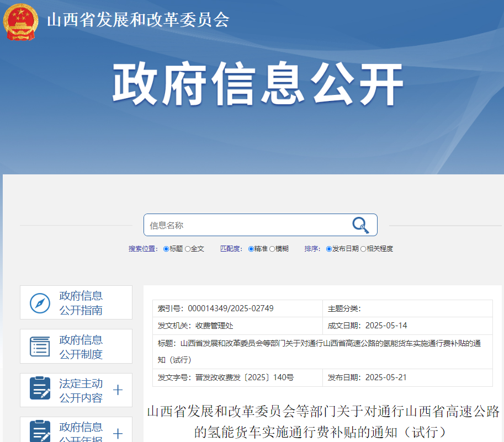Open 政府信息公开指南 sidebar item

(x=81, y=303)
